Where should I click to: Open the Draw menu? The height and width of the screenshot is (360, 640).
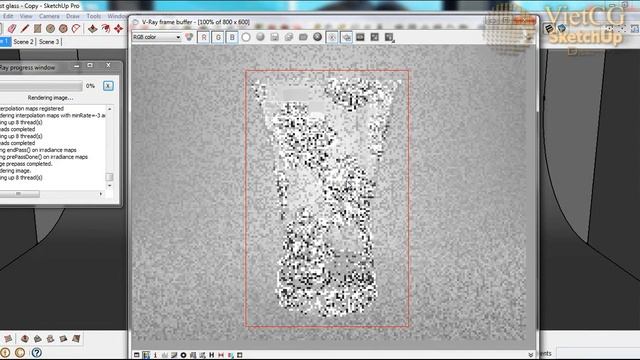(x=73, y=16)
